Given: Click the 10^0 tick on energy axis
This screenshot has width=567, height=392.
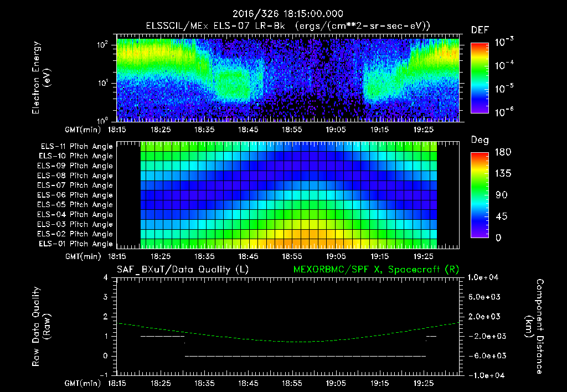Looking at the screenshot, I should pyautogui.click(x=103, y=120).
